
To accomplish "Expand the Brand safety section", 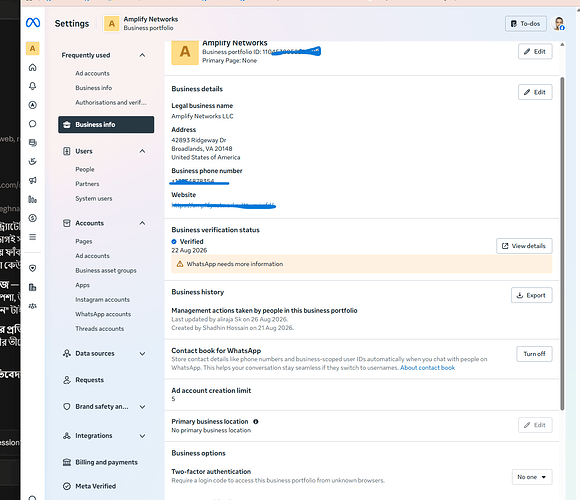I will coord(142,406).
